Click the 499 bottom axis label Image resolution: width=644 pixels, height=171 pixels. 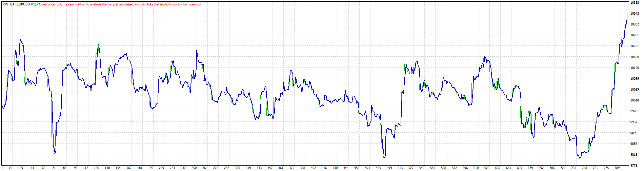(x=389, y=168)
